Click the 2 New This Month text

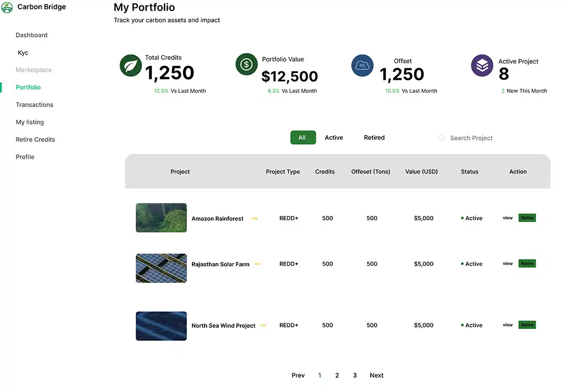pos(524,91)
